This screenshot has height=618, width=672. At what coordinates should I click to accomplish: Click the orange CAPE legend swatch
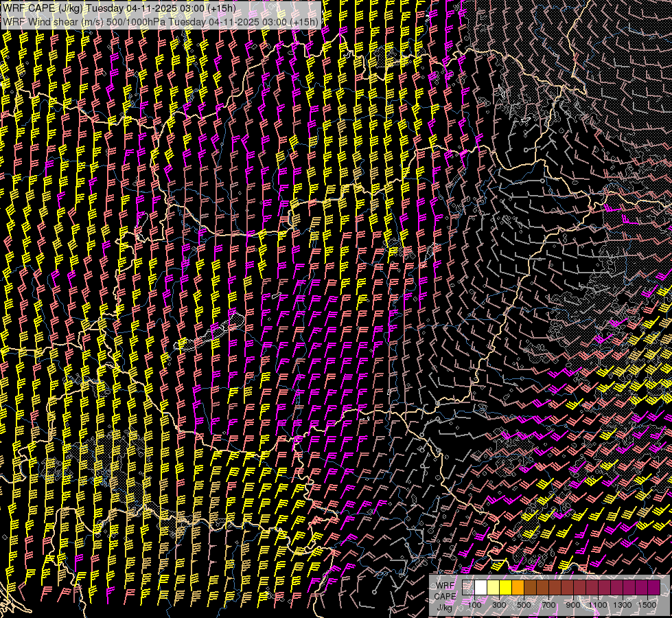click(x=518, y=588)
